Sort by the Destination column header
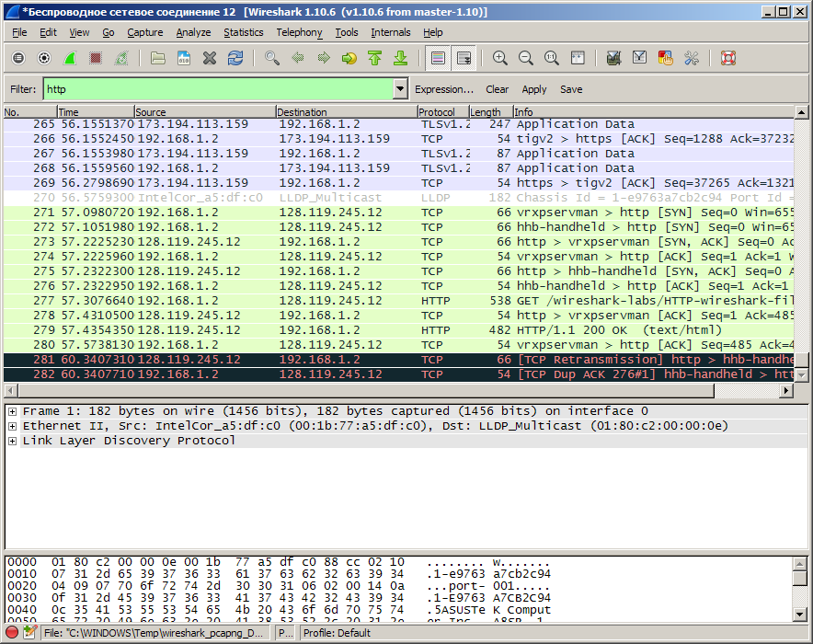Image resolution: width=813 pixels, height=644 pixels. 347,112
